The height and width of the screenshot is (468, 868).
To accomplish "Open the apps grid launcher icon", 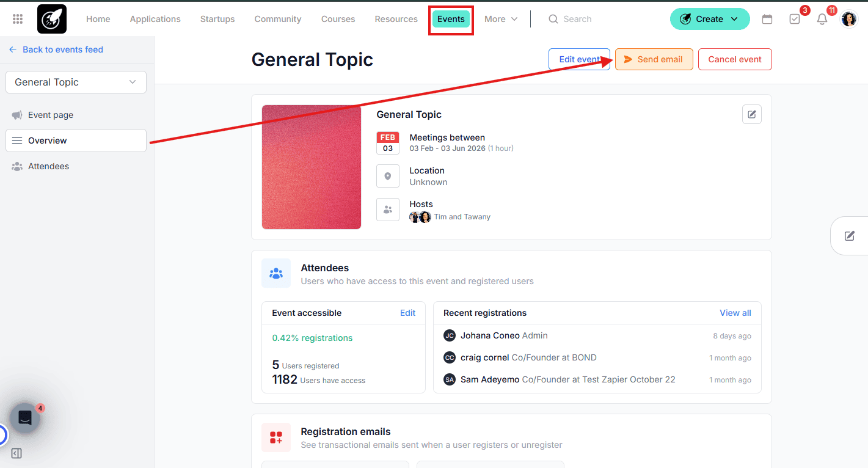I will [x=18, y=19].
